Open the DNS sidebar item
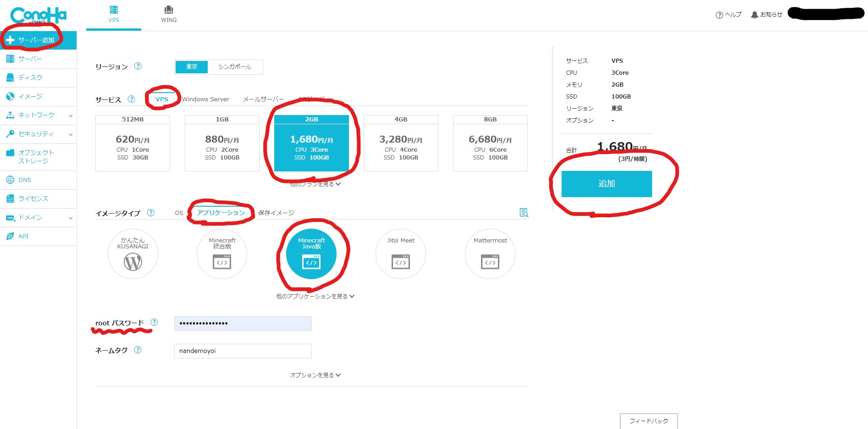The height and width of the screenshot is (429, 868). (38, 180)
